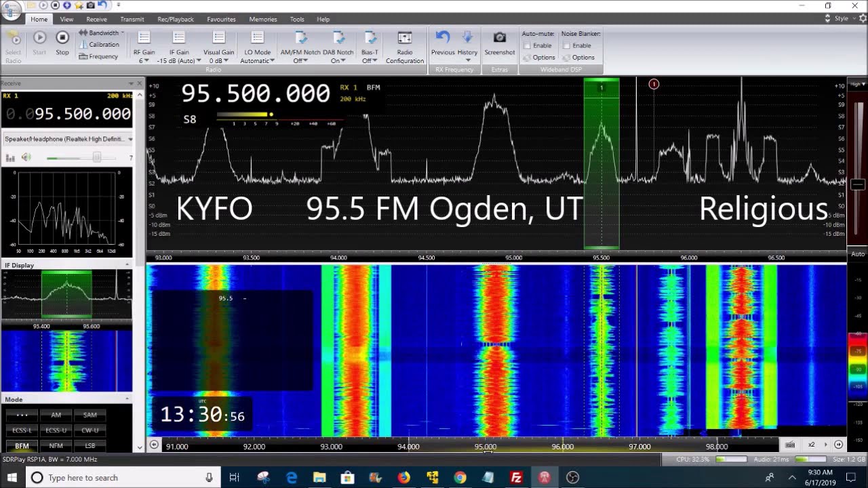
Task: Switch to the Receive tab
Action: click(x=96, y=19)
